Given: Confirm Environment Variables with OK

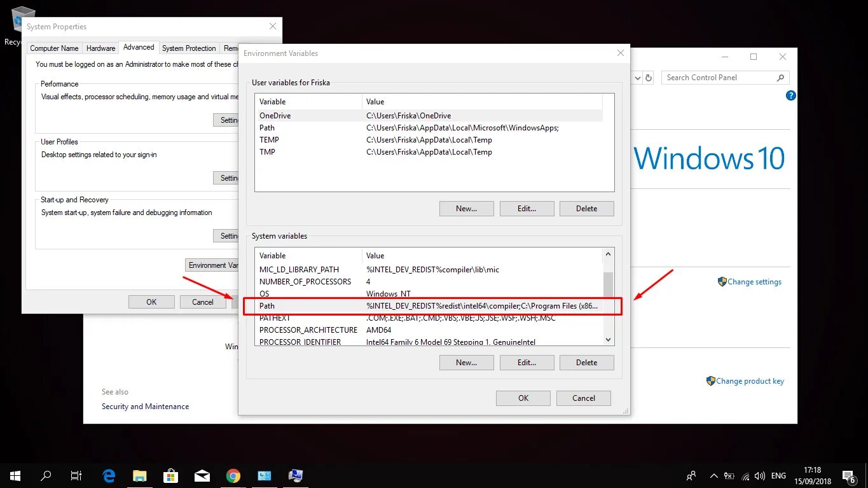Looking at the screenshot, I should click(x=523, y=398).
